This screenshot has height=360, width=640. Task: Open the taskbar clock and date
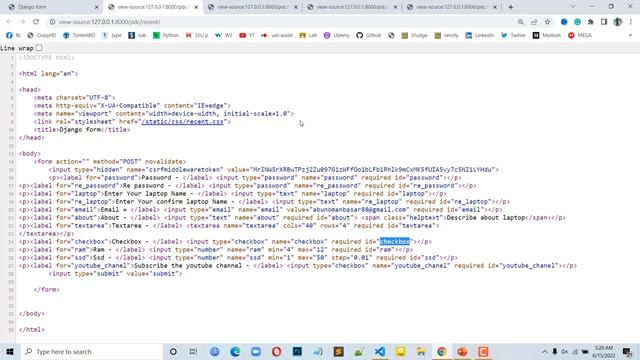[604, 351]
